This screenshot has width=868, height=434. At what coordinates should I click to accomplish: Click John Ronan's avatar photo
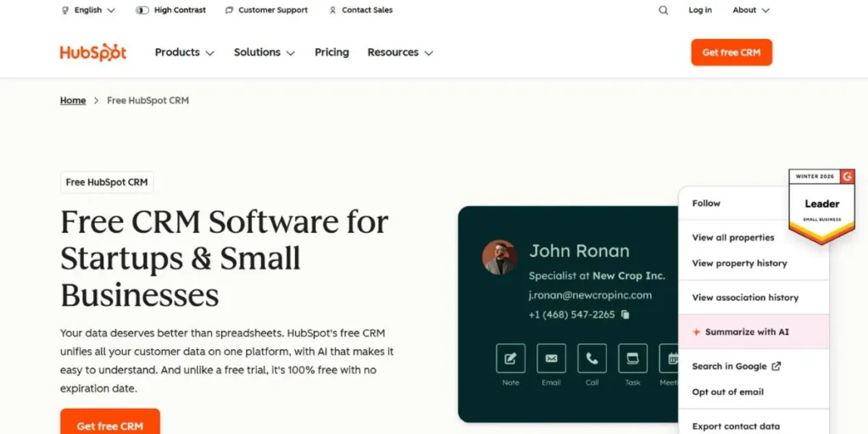499,258
